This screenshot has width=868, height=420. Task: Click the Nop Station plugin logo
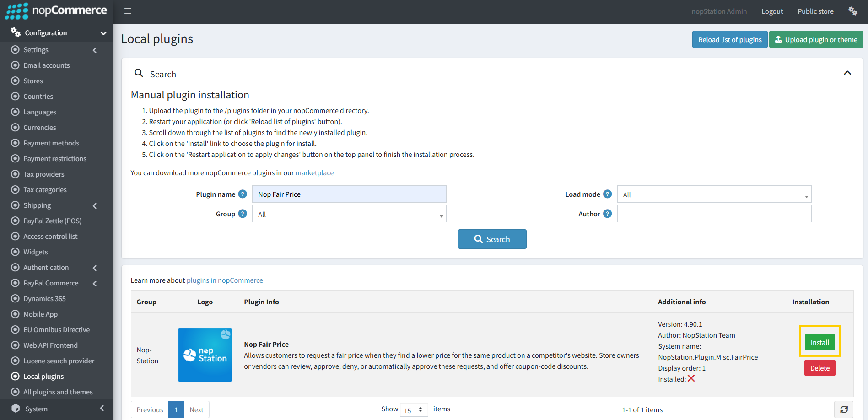pos(205,355)
